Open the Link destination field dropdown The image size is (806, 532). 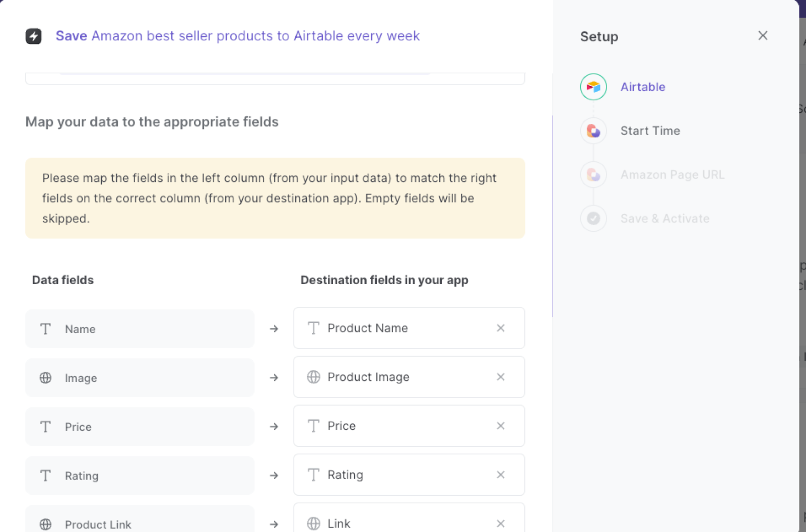(409, 518)
